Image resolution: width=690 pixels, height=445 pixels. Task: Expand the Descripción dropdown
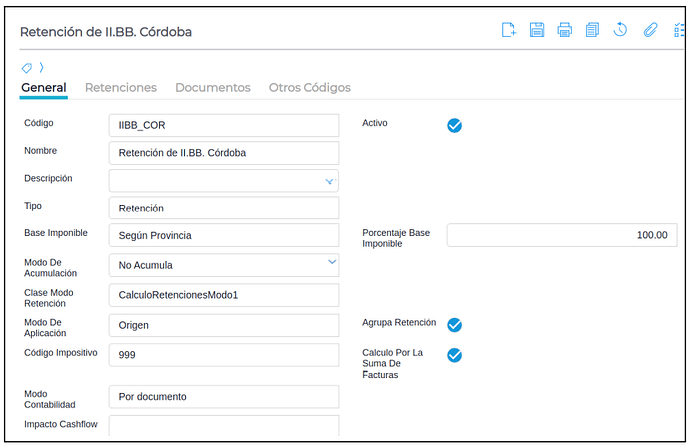(x=329, y=181)
